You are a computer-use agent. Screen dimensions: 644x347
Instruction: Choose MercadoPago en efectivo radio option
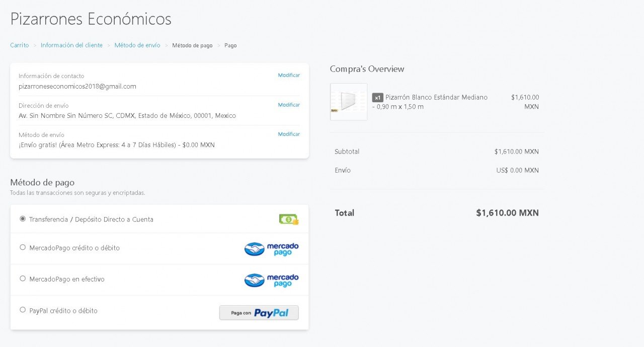23,279
